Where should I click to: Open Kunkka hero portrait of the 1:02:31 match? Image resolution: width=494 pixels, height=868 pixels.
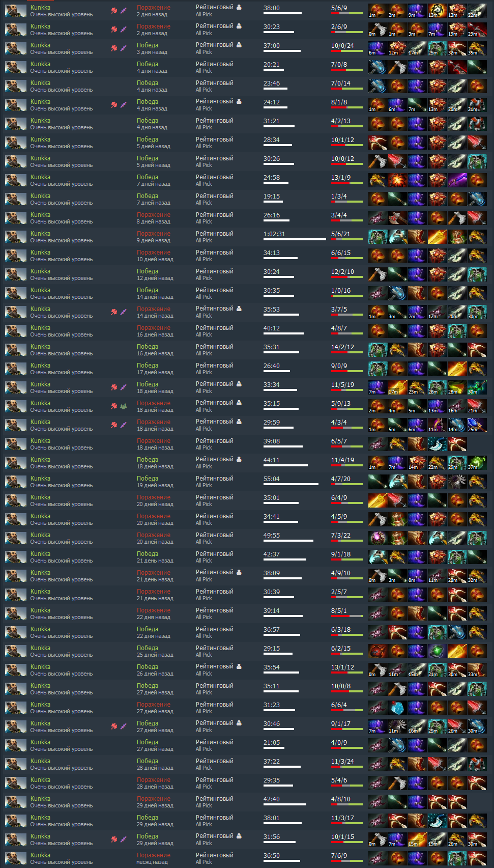pyautogui.click(x=16, y=237)
